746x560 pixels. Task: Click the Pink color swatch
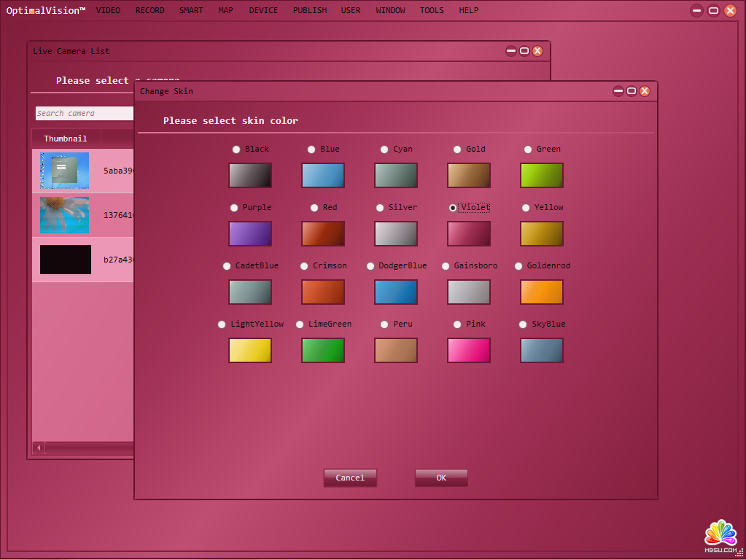468,351
